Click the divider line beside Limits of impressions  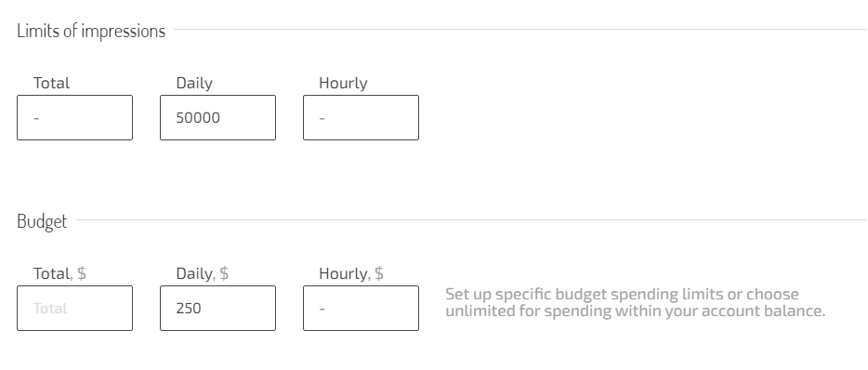[520, 30]
